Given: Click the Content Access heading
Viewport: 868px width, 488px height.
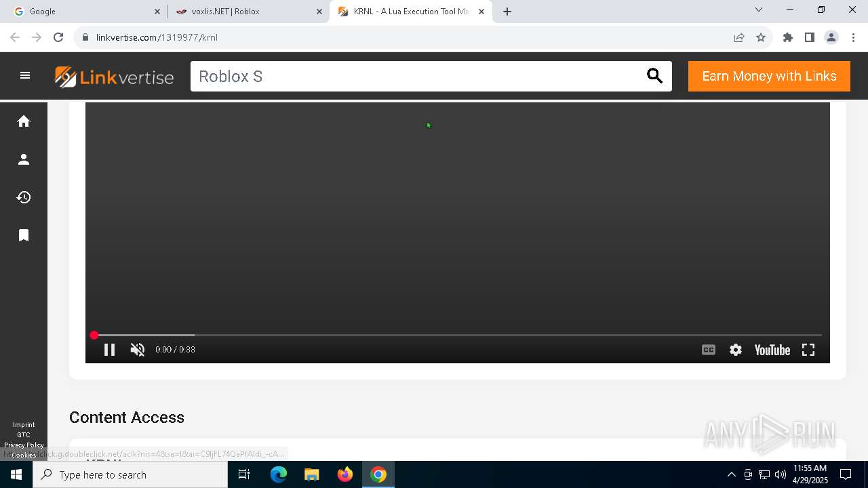Looking at the screenshot, I should [127, 418].
